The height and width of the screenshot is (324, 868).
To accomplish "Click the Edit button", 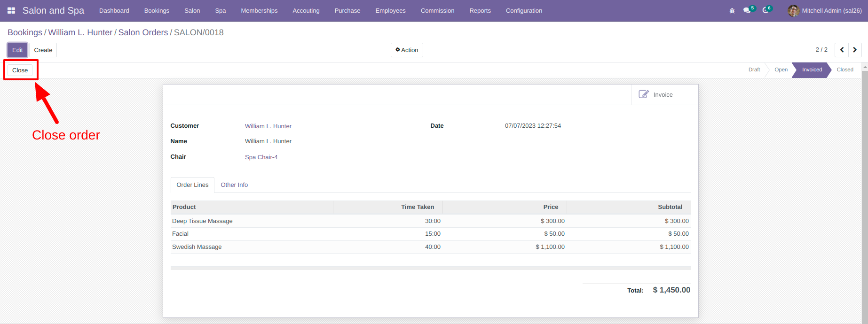I will pos(17,50).
